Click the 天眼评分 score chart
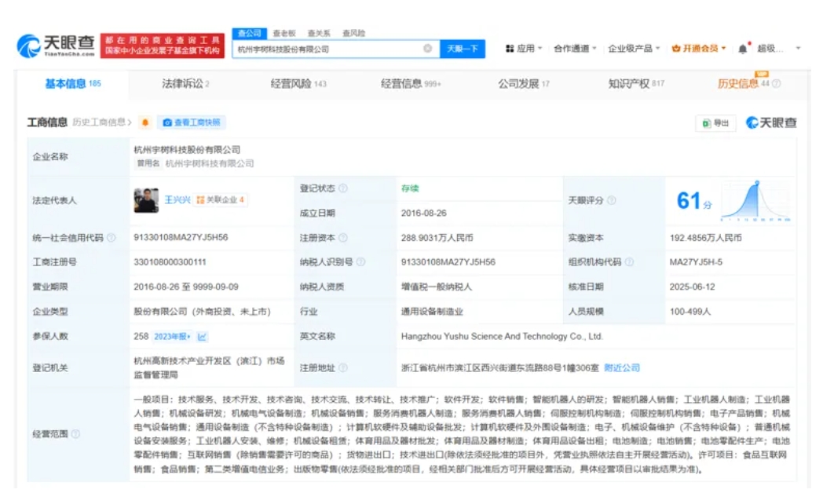The width and height of the screenshot is (823, 504). (755, 201)
